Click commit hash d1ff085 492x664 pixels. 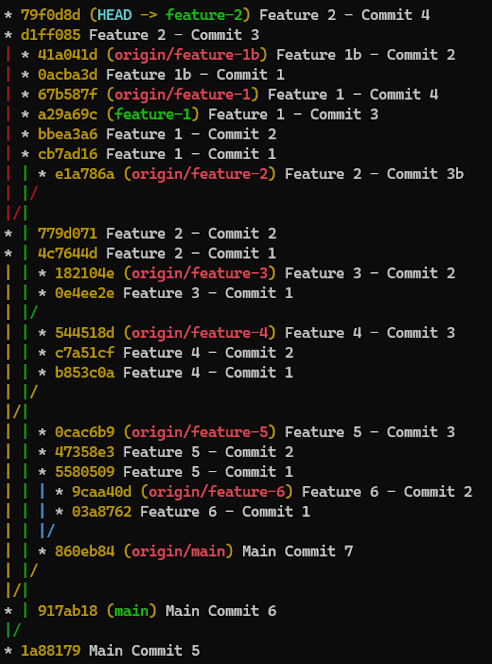click(50, 35)
